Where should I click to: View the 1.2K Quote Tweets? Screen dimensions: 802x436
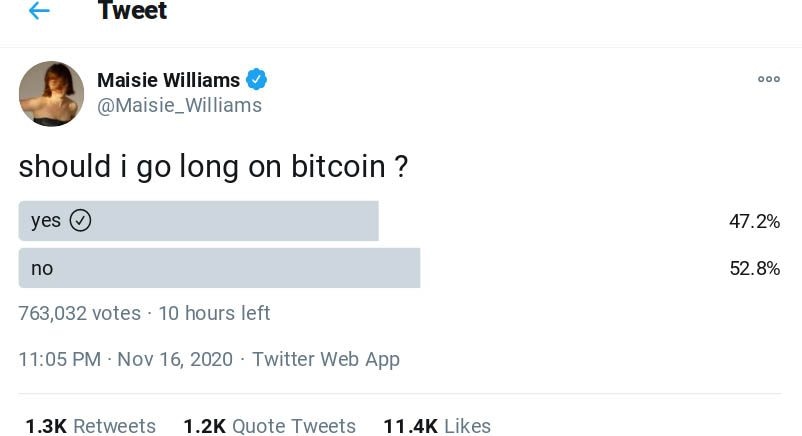[x=269, y=426]
